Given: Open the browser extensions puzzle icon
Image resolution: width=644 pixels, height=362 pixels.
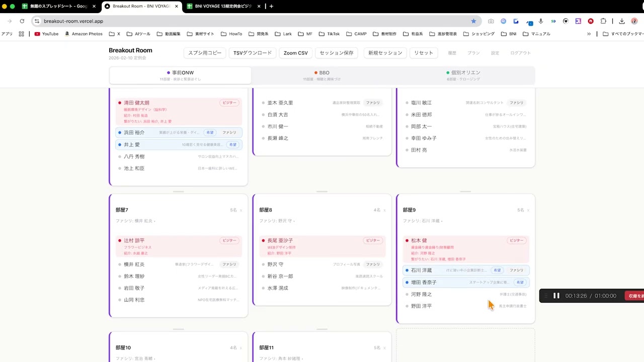Looking at the screenshot, I should pyautogui.click(x=603, y=21).
